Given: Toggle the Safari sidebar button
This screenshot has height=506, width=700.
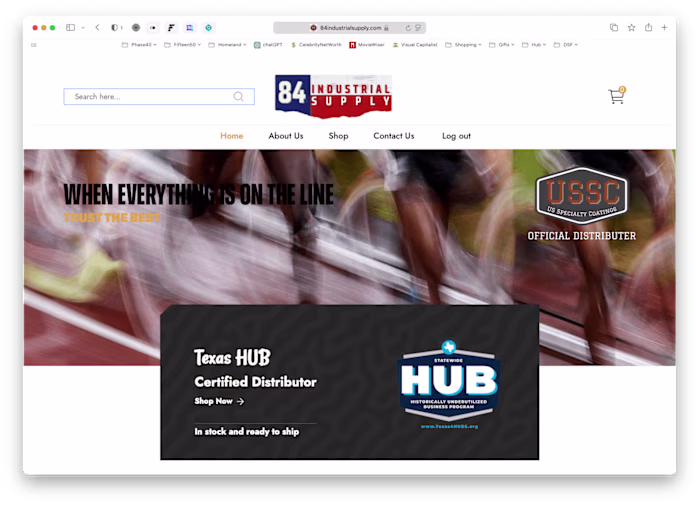Looking at the screenshot, I should pyautogui.click(x=71, y=28).
